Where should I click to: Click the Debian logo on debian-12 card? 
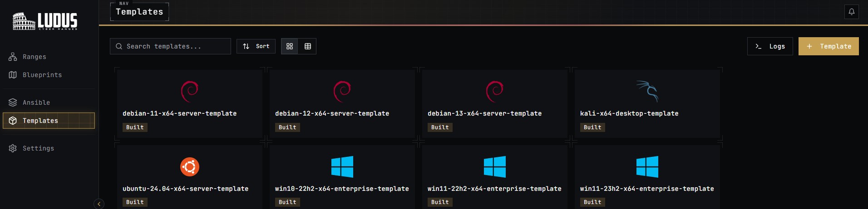point(342,92)
